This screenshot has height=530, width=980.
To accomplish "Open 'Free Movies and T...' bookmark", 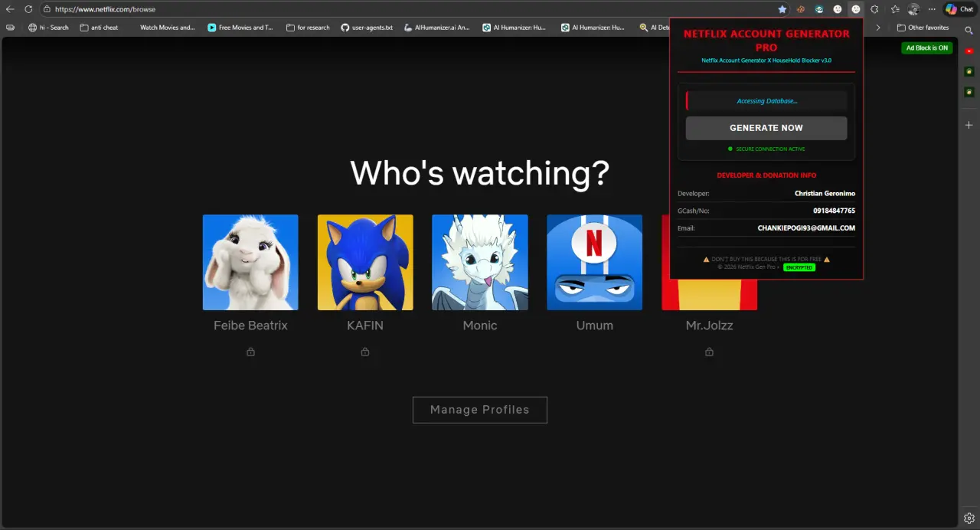I will click(240, 28).
